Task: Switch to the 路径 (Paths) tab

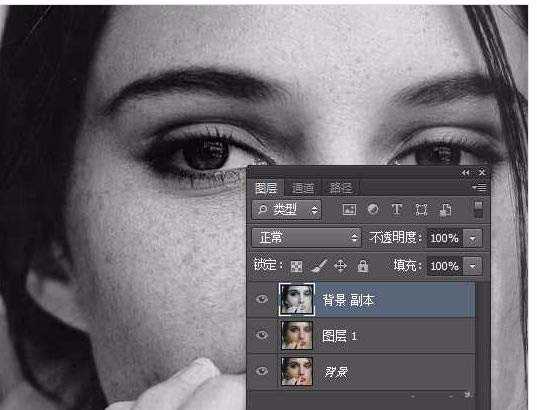Action: (x=340, y=188)
